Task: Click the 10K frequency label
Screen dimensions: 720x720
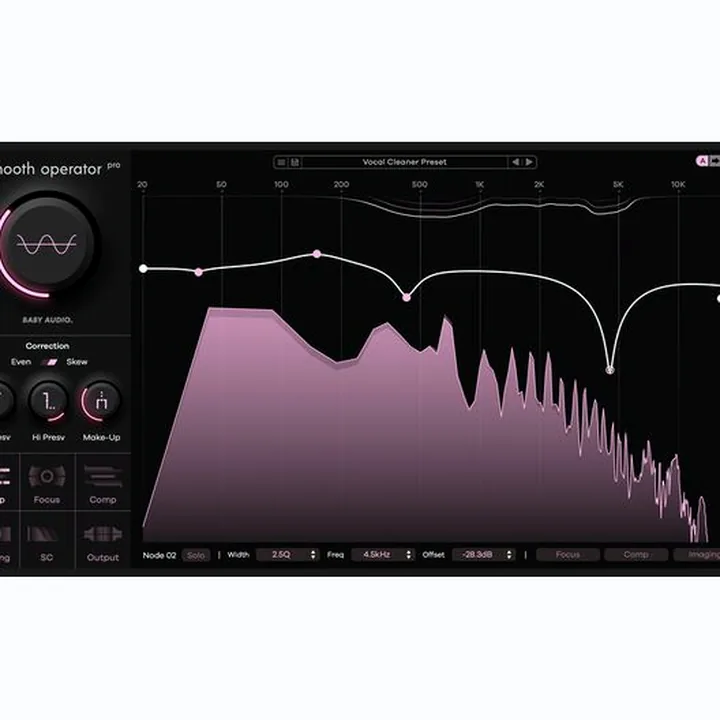Action: pyautogui.click(x=678, y=185)
